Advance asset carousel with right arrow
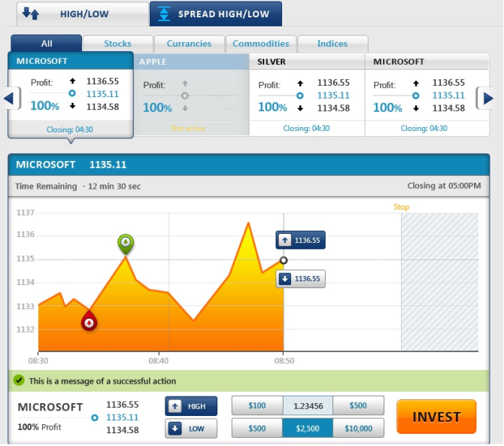 click(x=487, y=98)
